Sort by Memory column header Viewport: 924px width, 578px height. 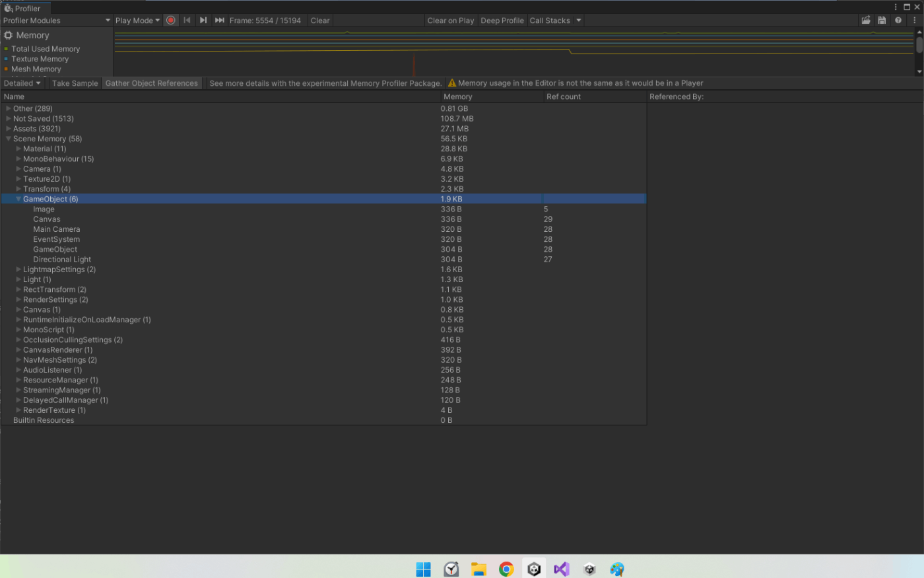tap(492, 96)
